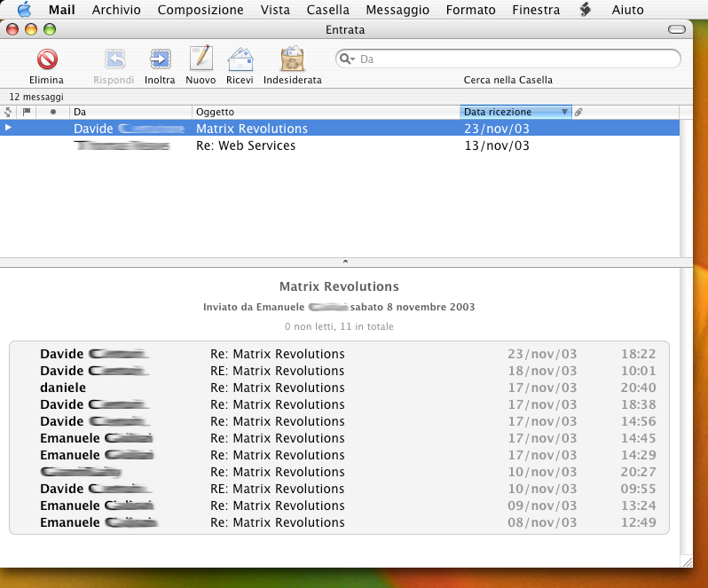
Task: Open the reply dated 09/nov/03 13:24
Action: coord(339,506)
